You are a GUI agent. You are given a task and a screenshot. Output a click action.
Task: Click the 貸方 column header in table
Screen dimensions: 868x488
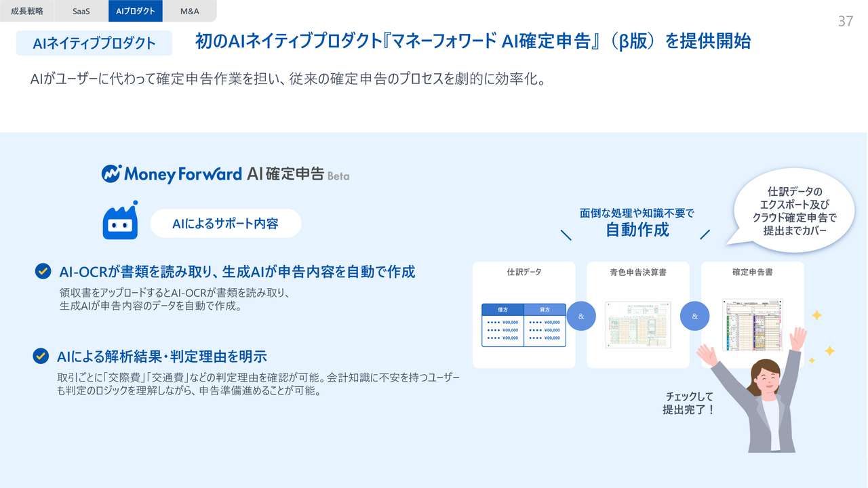(545, 310)
